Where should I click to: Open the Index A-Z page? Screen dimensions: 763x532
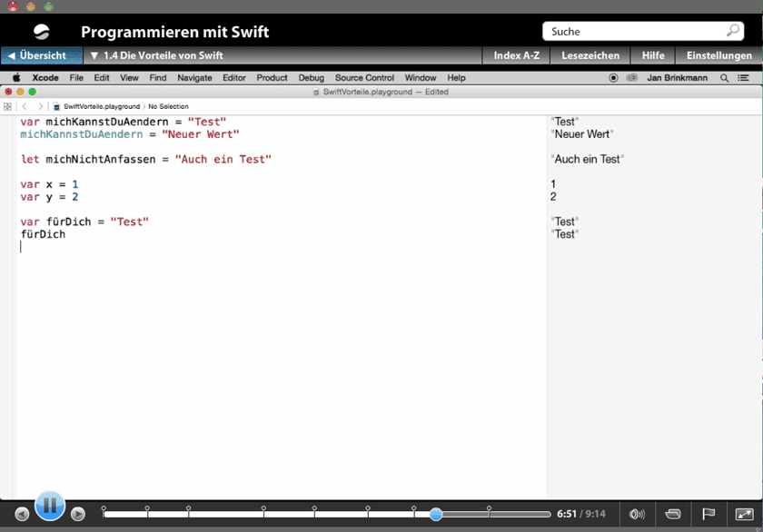[516, 54]
